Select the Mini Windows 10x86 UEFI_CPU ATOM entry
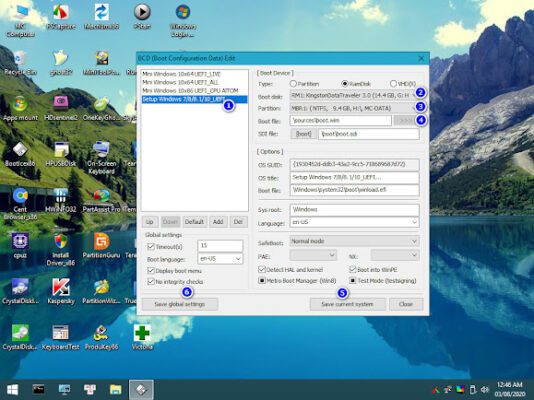 194,91
